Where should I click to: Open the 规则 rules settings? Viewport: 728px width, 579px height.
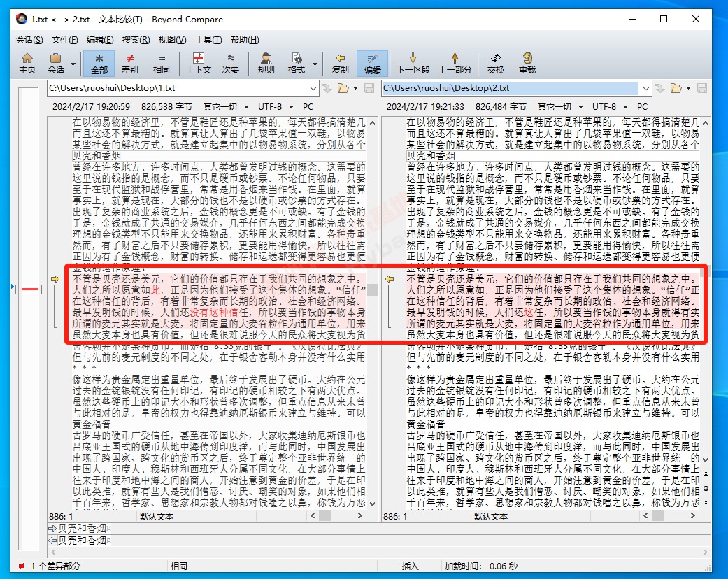pos(266,63)
